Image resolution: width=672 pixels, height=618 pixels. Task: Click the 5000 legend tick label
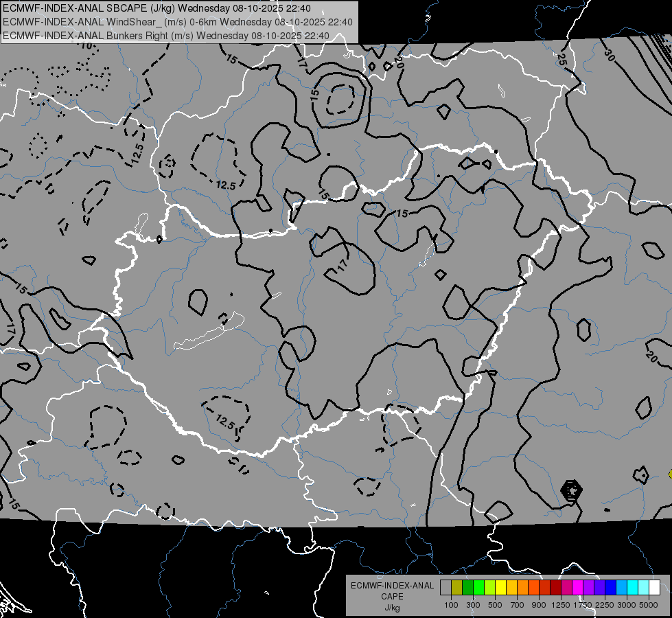(649, 605)
